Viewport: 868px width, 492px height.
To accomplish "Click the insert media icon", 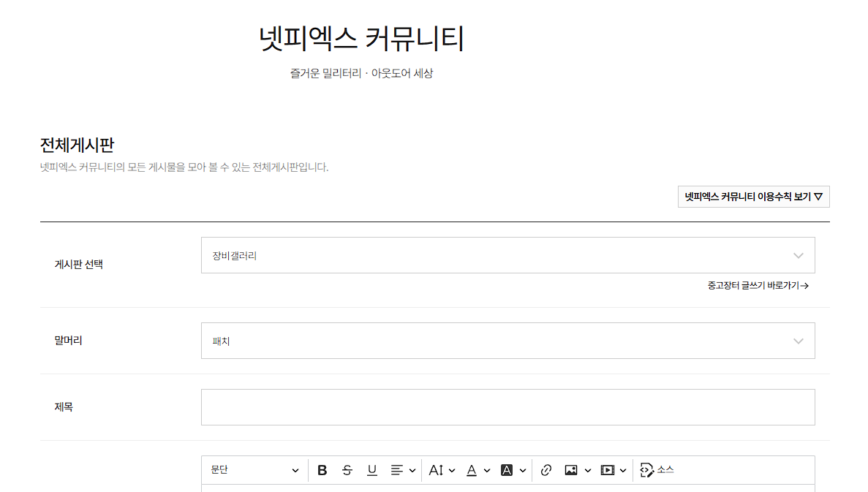I will 608,470.
